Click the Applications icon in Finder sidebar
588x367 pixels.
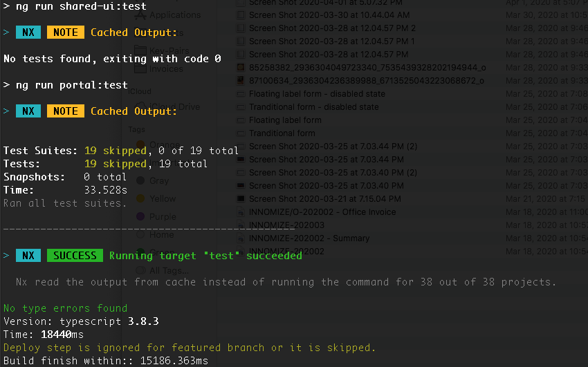pos(140,15)
